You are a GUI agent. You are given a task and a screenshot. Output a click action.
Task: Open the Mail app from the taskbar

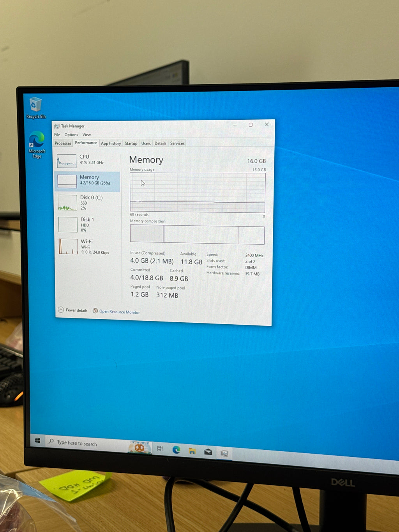tap(208, 452)
